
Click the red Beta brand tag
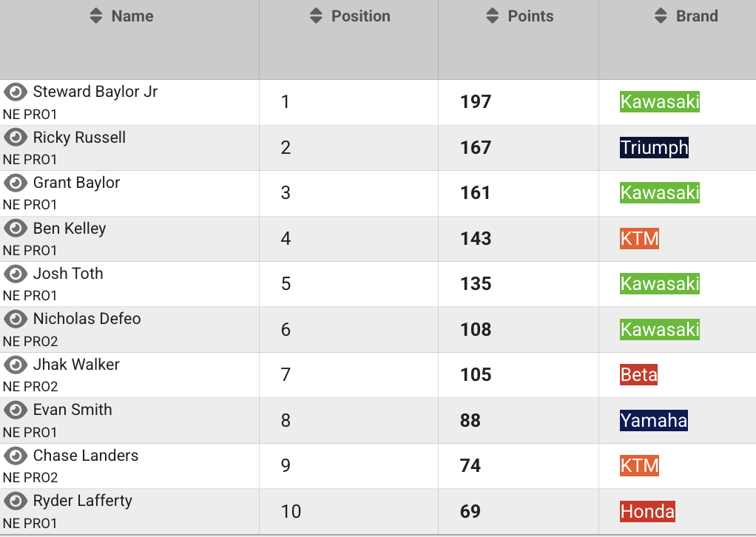pyautogui.click(x=638, y=375)
